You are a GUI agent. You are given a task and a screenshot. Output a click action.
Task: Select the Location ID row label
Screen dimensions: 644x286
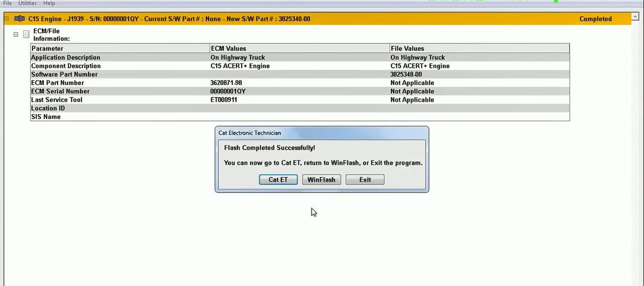[48, 108]
